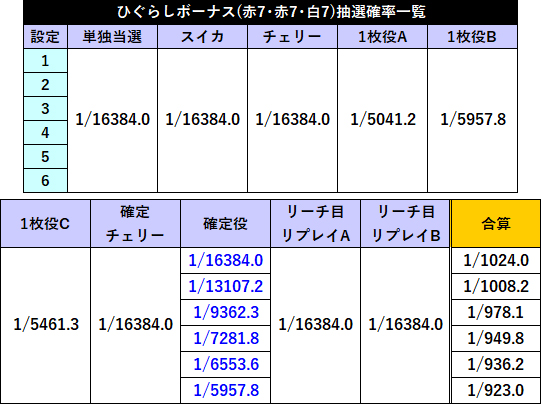Viewport: 541px width, 404px height.
Task: Click setting row 1 cell
Action: click(45, 61)
